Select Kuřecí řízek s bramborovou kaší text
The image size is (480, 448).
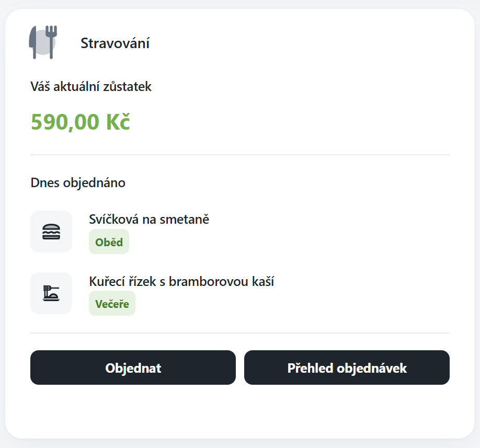coord(181,281)
